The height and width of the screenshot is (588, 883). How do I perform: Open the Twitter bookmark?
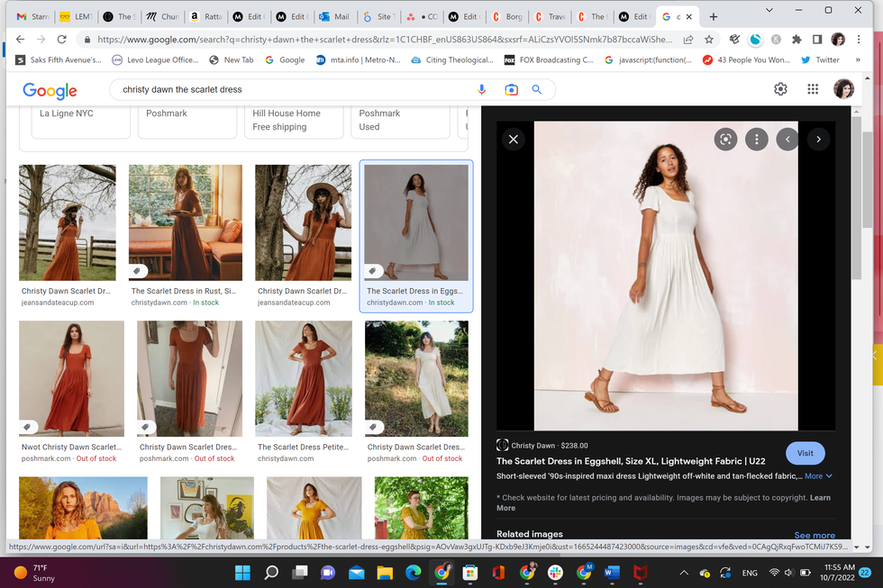820,59
